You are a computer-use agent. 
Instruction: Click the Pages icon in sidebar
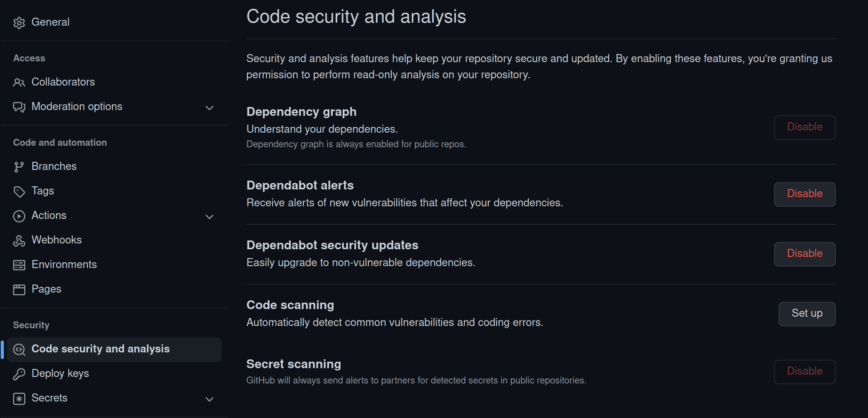[19, 289]
